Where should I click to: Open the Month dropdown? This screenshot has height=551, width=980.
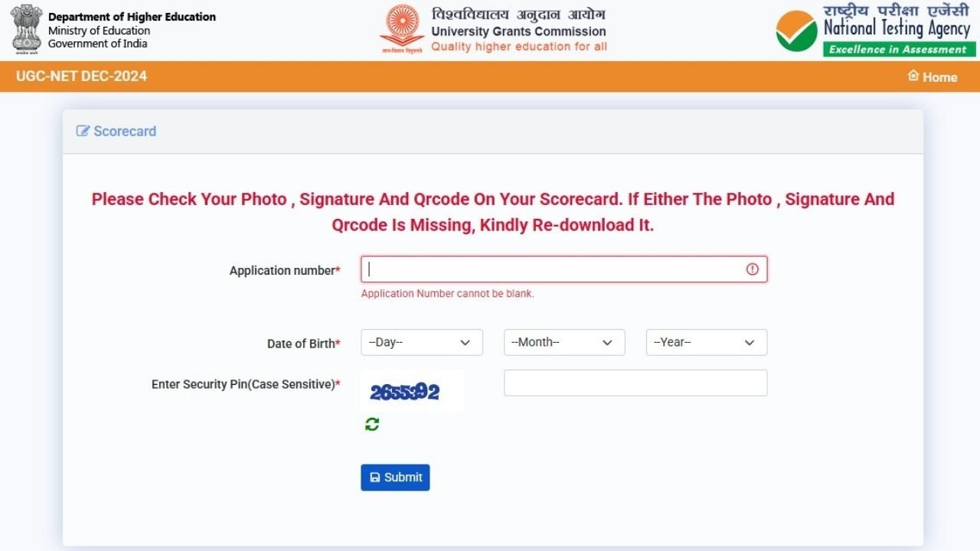click(x=563, y=342)
